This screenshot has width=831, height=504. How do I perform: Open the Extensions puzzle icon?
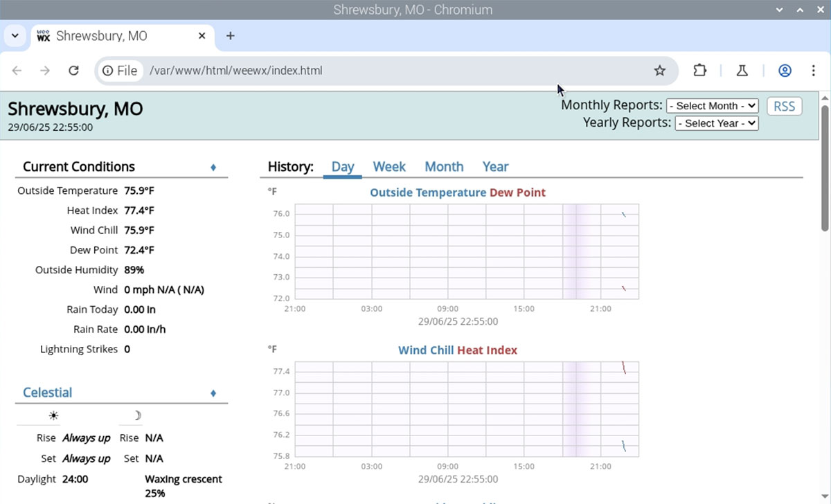tap(700, 71)
